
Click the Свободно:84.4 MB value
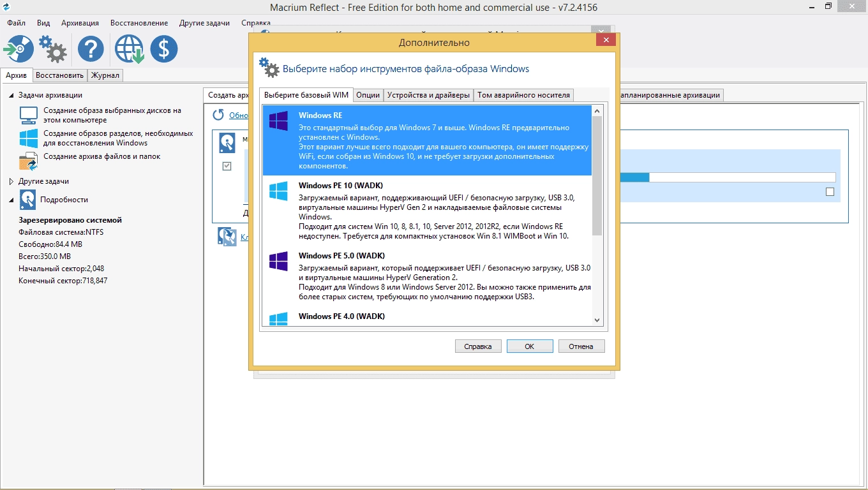50,244
